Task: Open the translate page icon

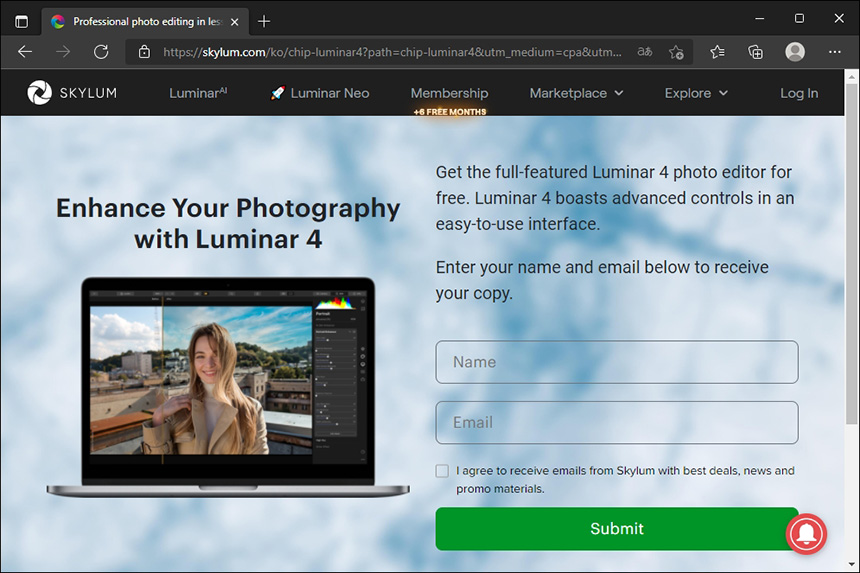Action: 644,52
